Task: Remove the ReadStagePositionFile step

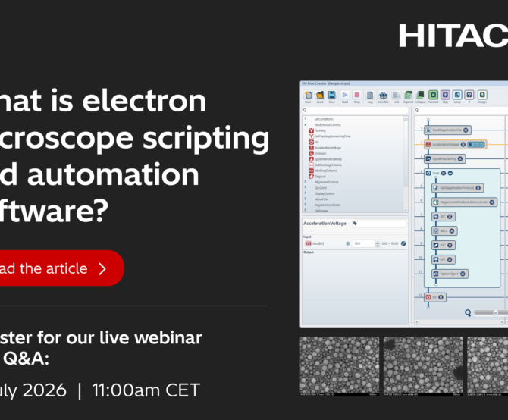Action: (466, 130)
